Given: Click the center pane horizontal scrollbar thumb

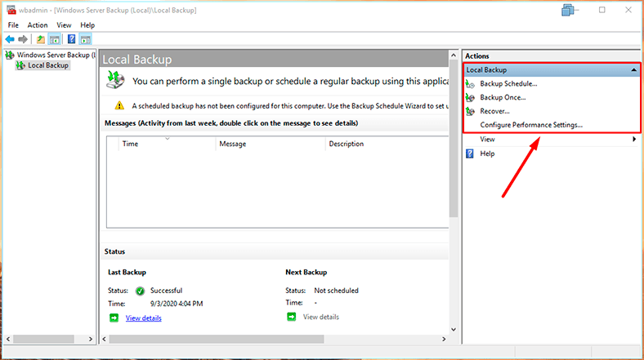Looking at the screenshot, I should [x=217, y=339].
